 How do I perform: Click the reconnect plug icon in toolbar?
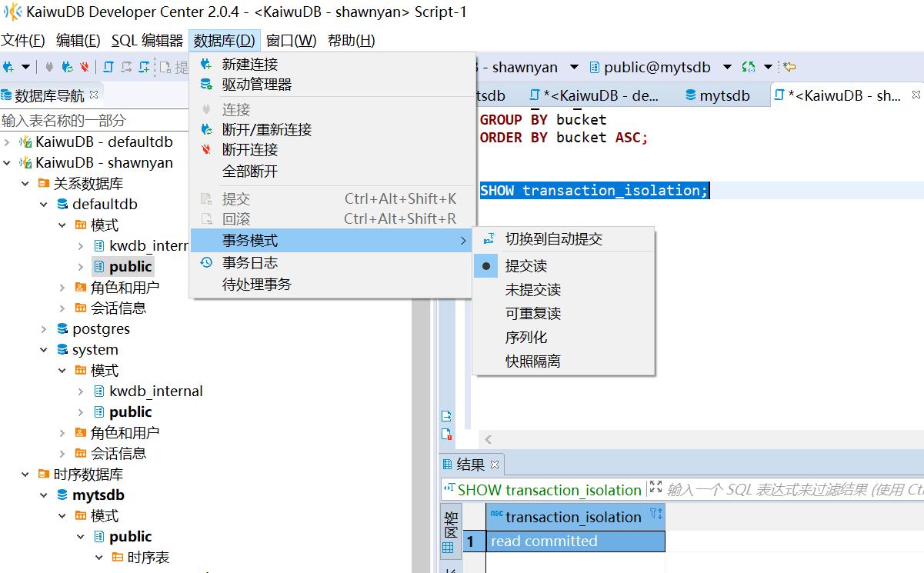pyautogui.click(x=68, y=67)
